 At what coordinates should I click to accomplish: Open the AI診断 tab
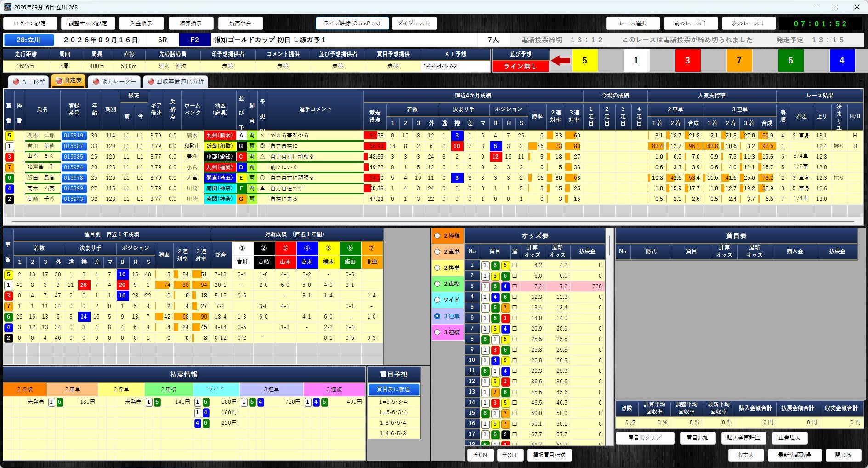(29, 81)
